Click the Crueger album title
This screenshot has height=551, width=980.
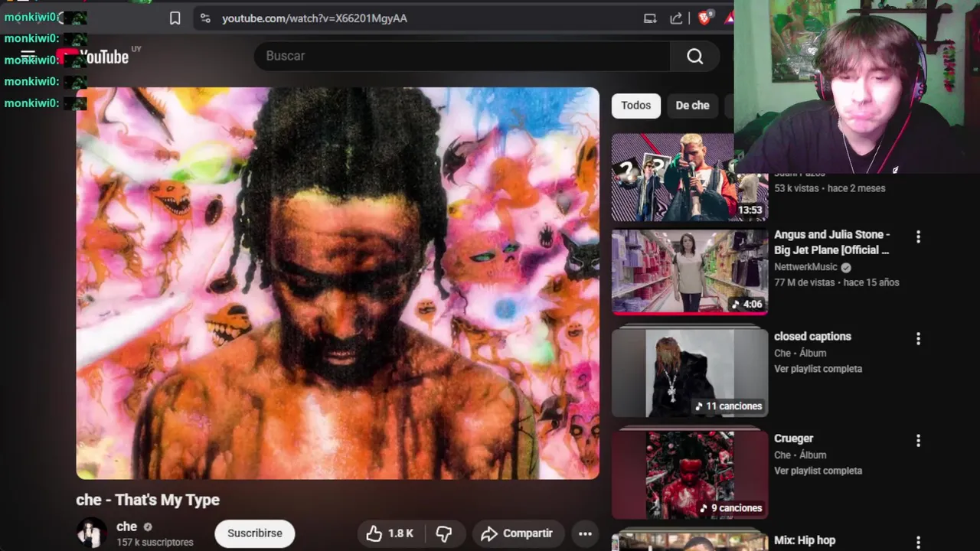pyautogui.click(x=793, y=439)
